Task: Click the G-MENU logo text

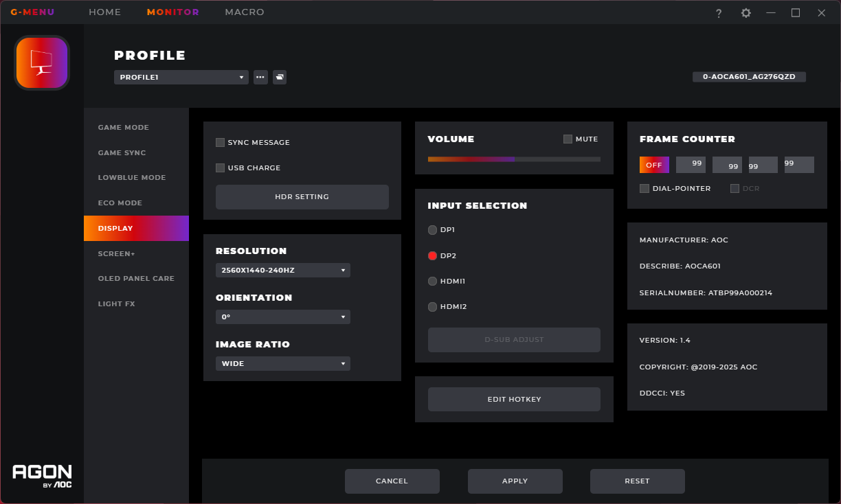Action: 32,12
